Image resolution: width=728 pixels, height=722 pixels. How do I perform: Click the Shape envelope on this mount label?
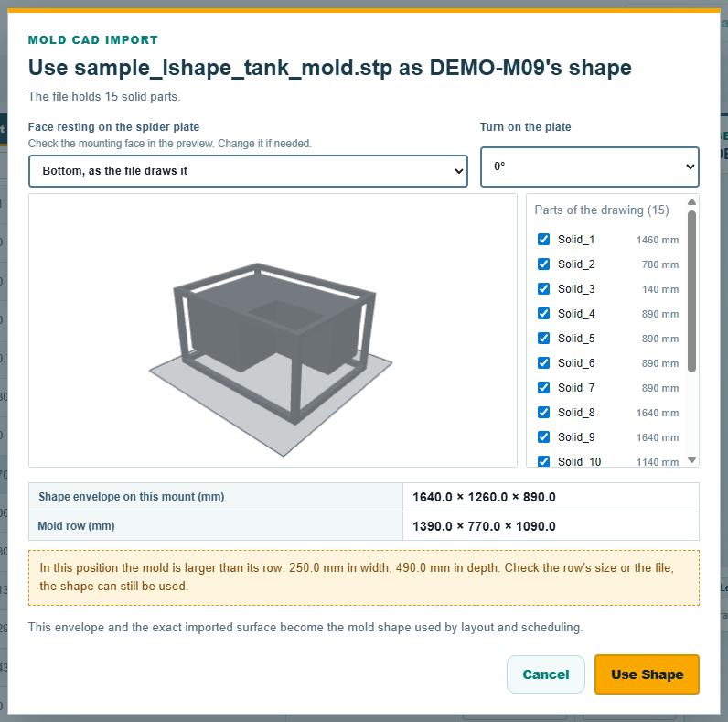click(132, 497)
